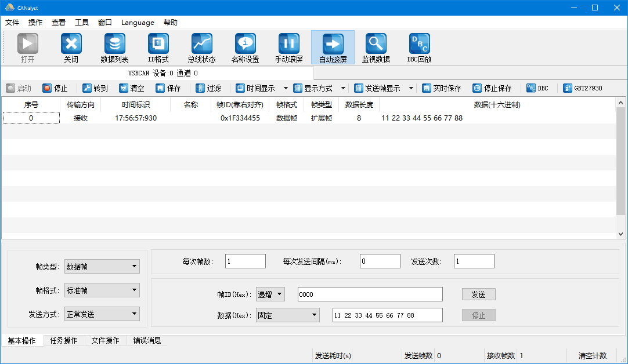Select the received frame row 0x1F334455
This screenshot has height=364, width=628.
(308, 118)
